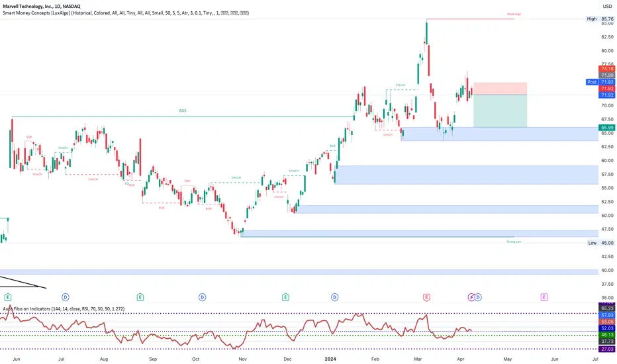Open the green earnings E marker before September
The width and height of the screenshot is (617, 364).
(x=140, y=297)
